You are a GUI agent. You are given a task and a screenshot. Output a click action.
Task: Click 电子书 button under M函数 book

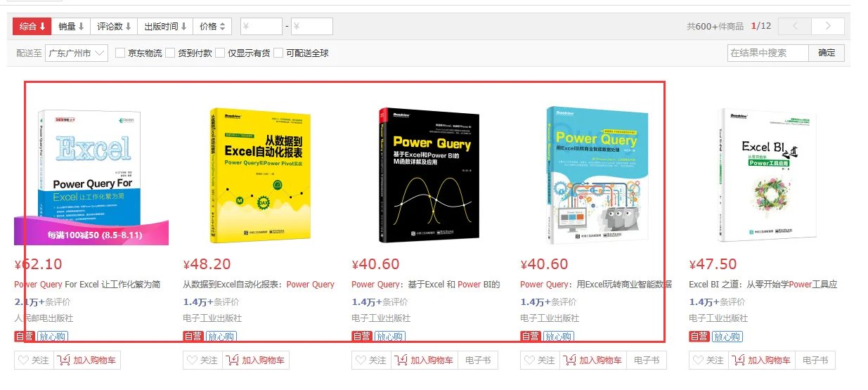[478, 360]
